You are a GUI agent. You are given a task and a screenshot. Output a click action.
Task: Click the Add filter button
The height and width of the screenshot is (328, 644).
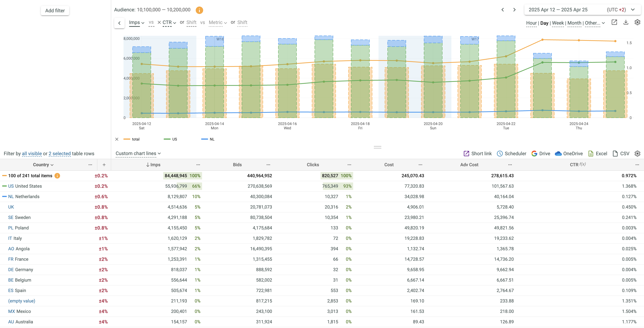pos(55,10)
